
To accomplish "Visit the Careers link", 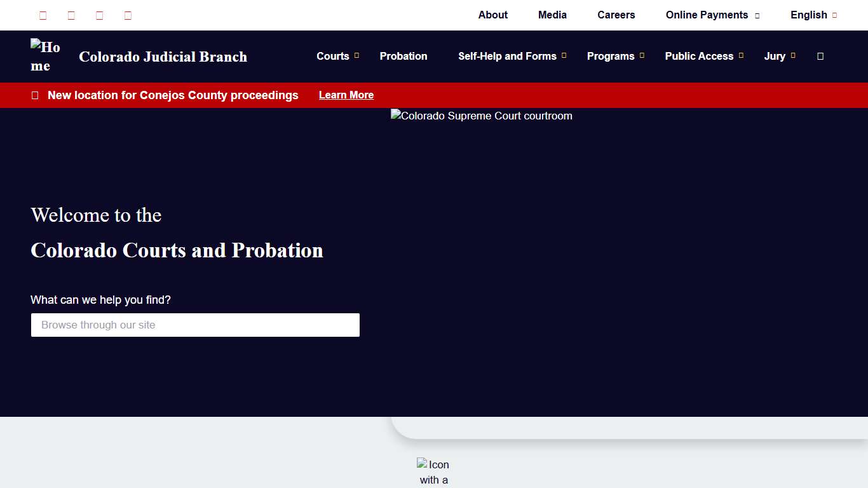I will click(x=616, y=15).
